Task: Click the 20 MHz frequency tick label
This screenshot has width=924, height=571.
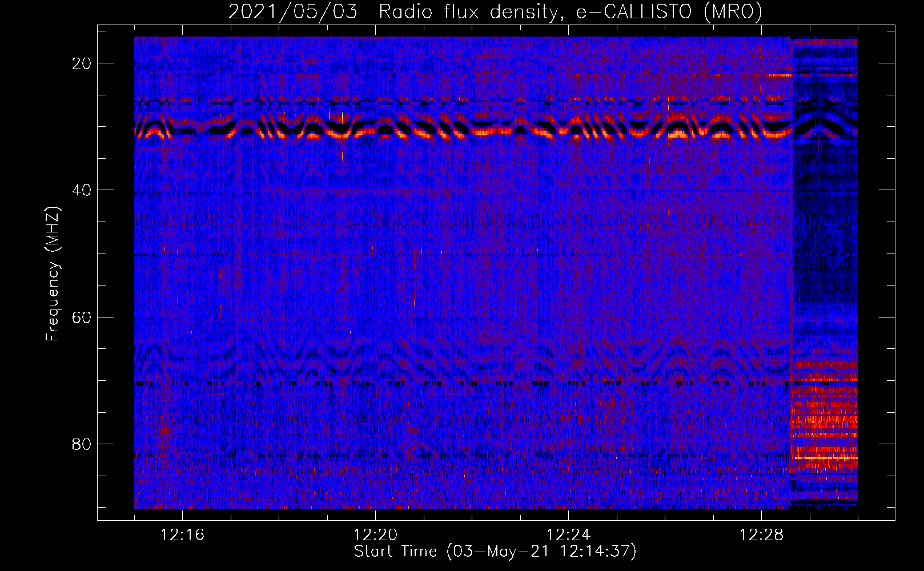Action: tap(82, 63)
